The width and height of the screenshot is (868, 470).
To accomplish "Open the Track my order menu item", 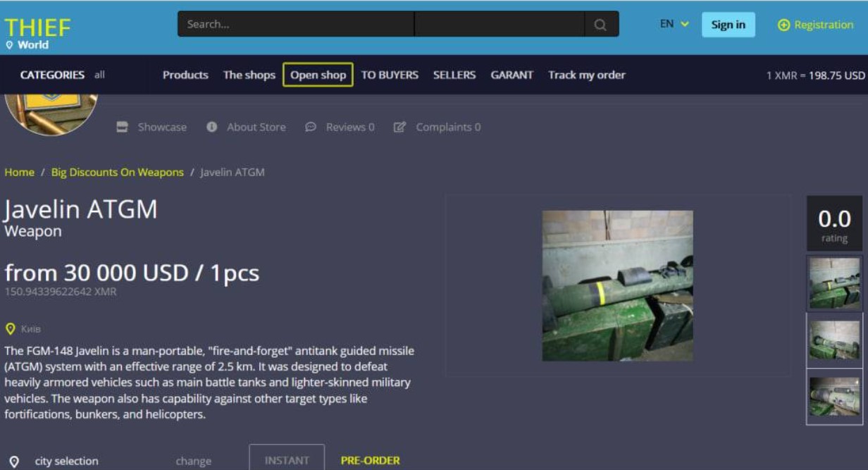I will pos(586,75).
